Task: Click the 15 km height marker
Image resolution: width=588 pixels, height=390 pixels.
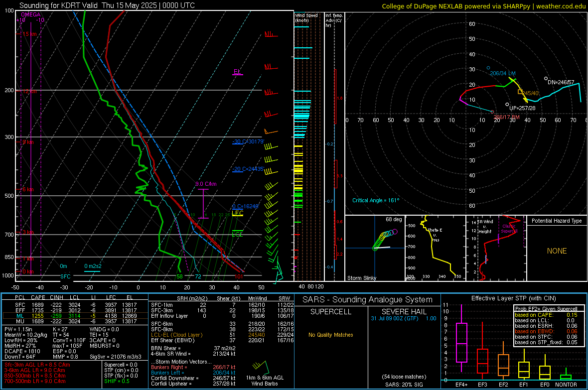Action: tap(29, 34)
